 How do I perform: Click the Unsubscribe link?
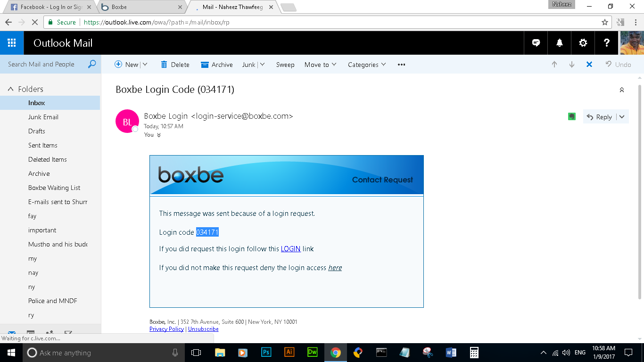pos(203,329)
